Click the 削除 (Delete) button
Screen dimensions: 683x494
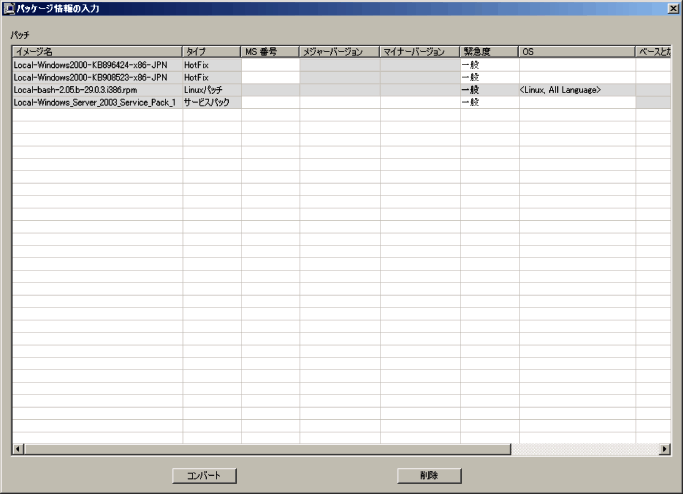click(x=429, y=475)
